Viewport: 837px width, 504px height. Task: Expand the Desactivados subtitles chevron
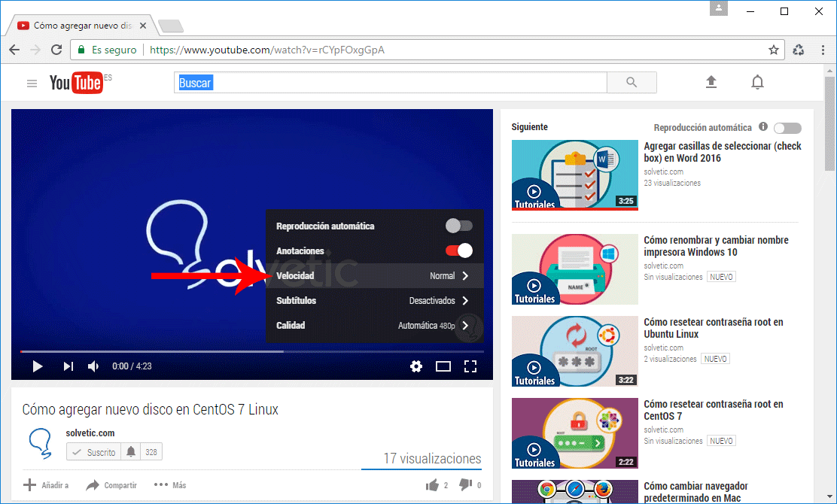(x=465, y=300)
